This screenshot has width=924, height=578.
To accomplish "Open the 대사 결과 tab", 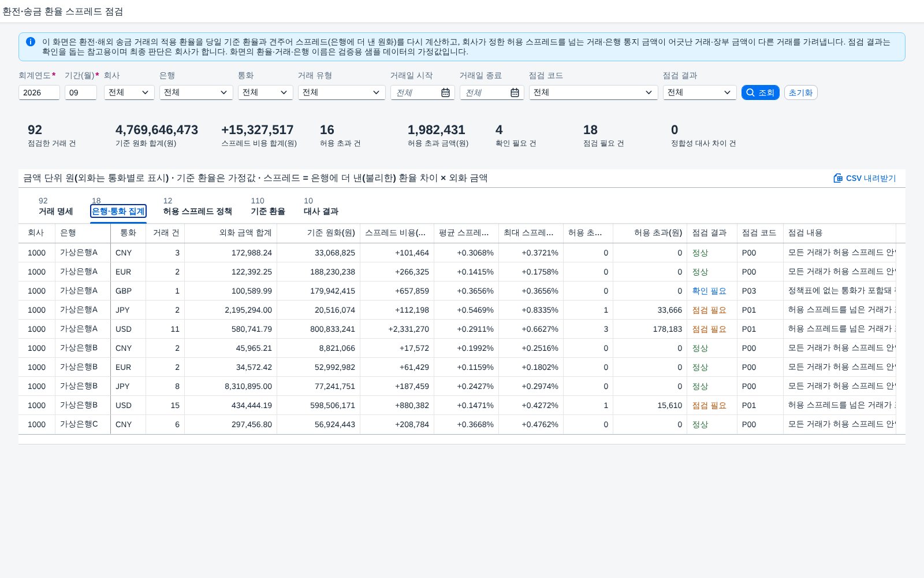I will 321,206.
